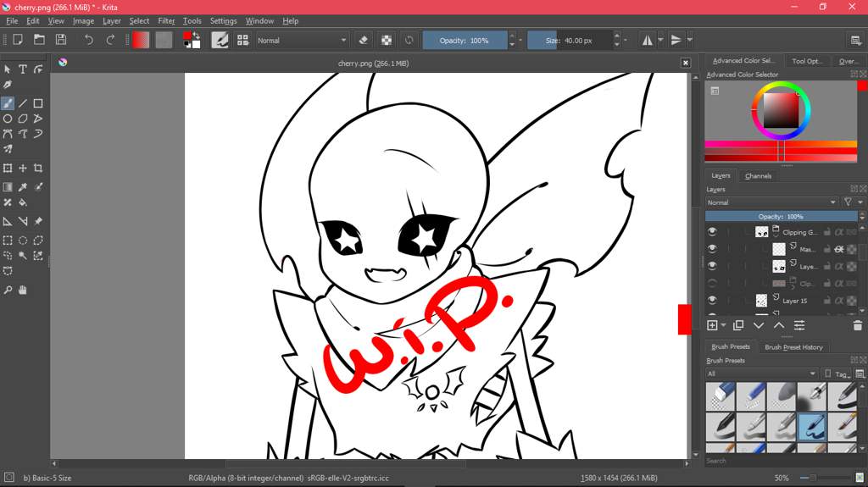Select the Measure tool
The image size is (868, 487).
tap(23, 221)
